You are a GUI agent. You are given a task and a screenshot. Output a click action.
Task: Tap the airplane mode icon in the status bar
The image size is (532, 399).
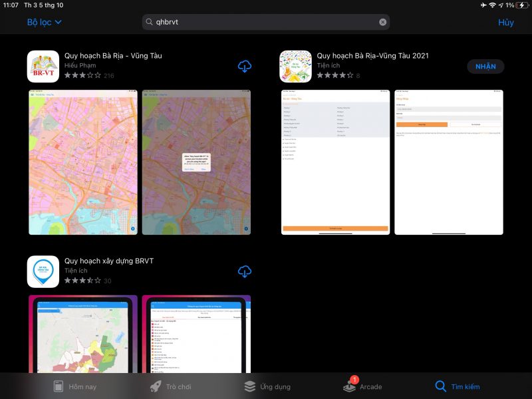[x=483, y=5]
